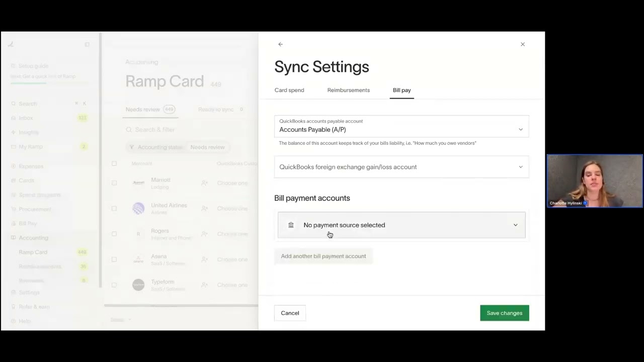The image size is (644, 362).
Task: Expand the No payment source selected dropdown
Action: point(401,225)
